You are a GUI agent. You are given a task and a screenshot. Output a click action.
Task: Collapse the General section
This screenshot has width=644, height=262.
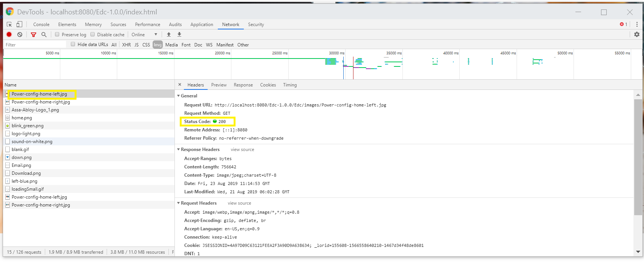point(179,96)
